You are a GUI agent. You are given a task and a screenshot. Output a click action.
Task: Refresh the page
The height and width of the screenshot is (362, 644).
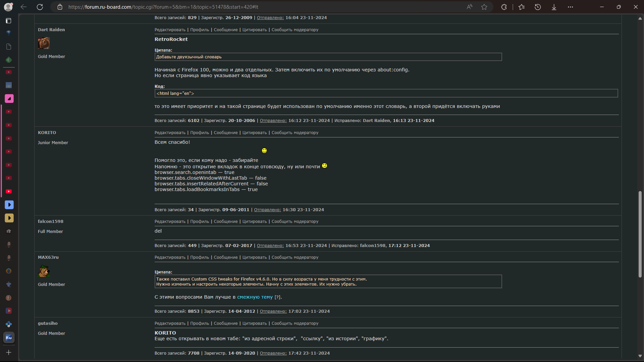(40, 7)
